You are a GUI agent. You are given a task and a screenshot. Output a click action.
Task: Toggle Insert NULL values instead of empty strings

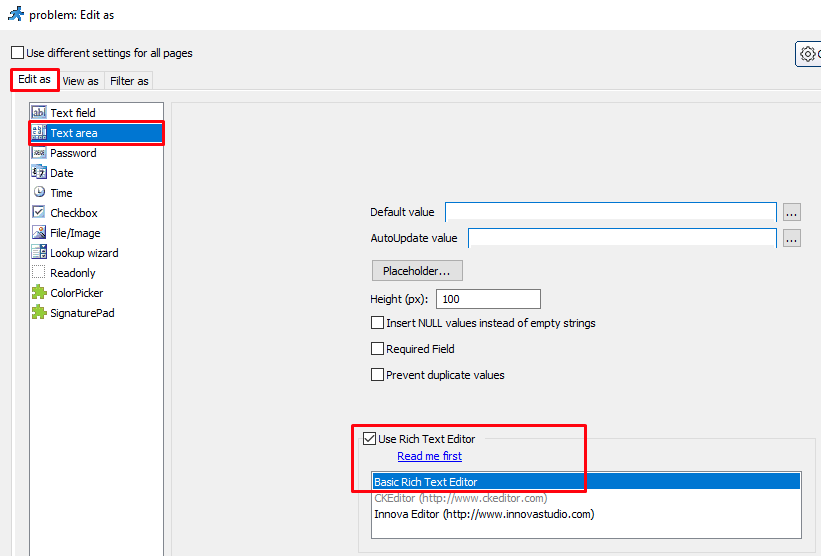pyautogui.click(x=378, y=323)
